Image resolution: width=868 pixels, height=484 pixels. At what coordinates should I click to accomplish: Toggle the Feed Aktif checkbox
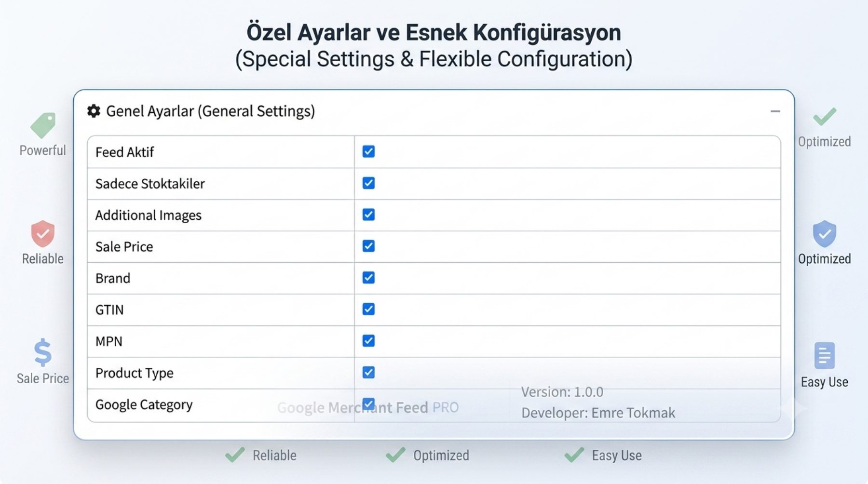point(368,151)
